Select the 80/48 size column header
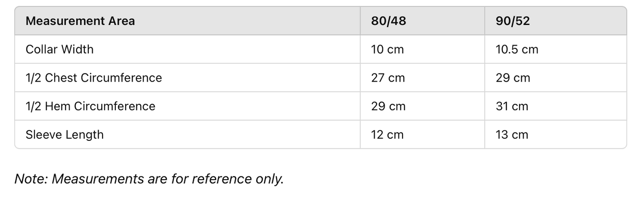The image size is (644, 205). 389,21
